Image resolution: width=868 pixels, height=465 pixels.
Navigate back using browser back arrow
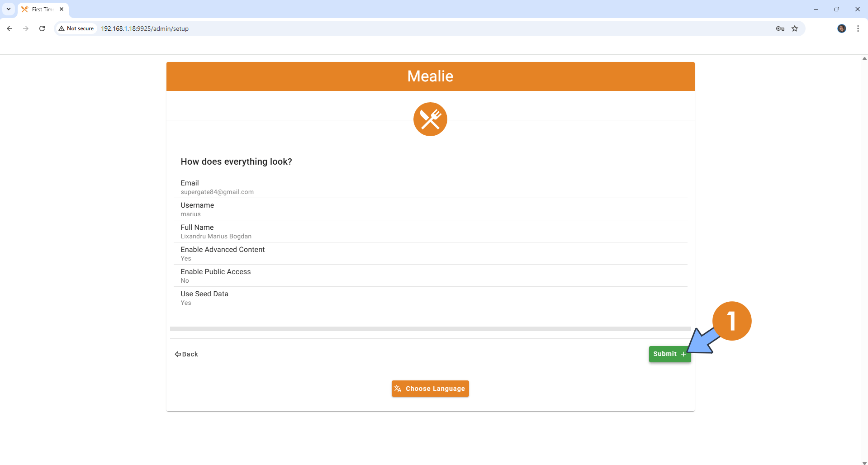click(9, 28)
